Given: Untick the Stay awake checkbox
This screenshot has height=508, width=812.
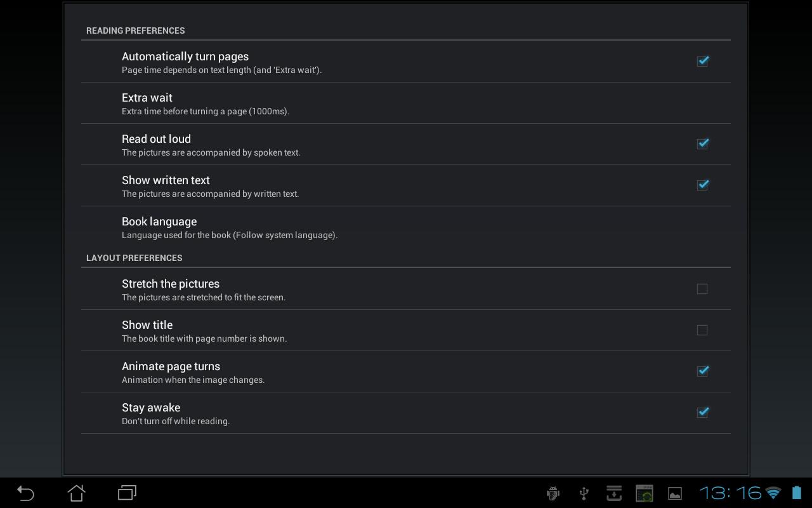Looking at the screenshot, I should (x=702, y=412).
